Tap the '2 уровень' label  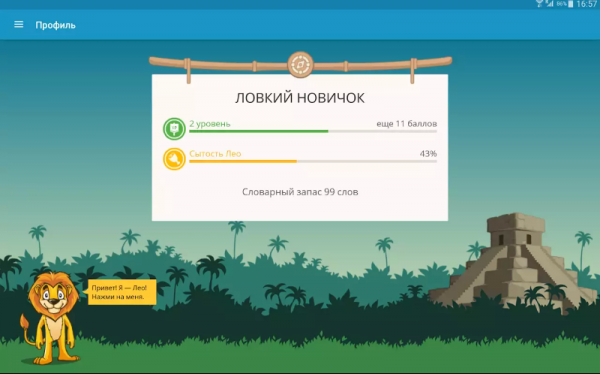pos(210,124)
